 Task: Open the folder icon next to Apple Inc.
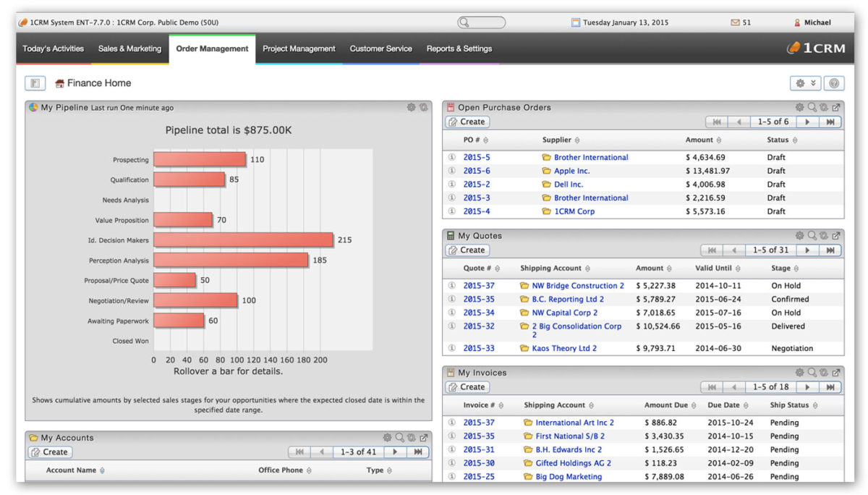[x=547, y=171]
